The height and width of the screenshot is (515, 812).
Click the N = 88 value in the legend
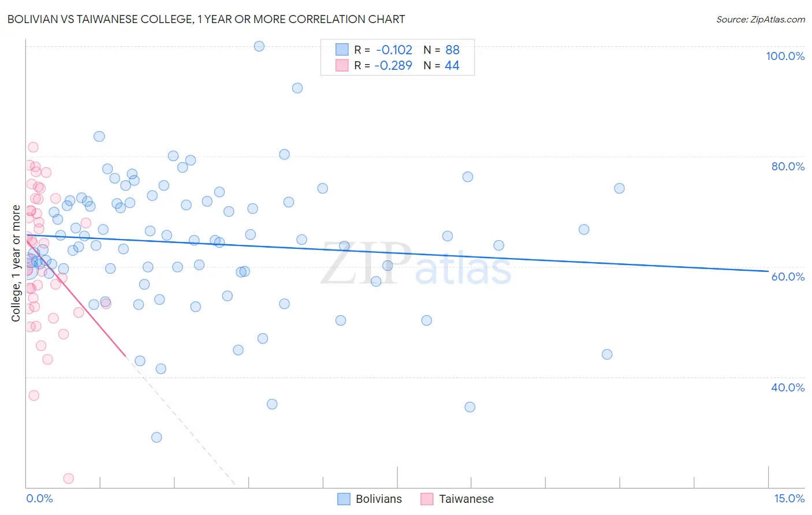(442, 50)
